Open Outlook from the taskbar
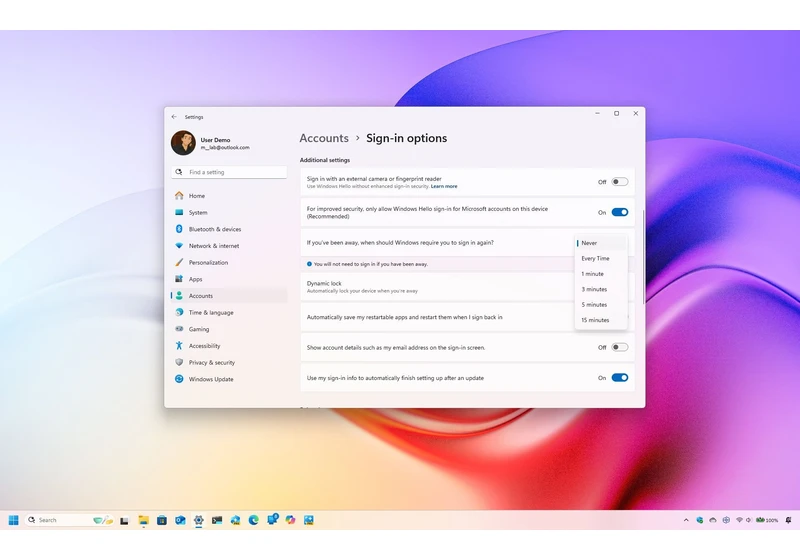The image size is (800, 560). pyautogui.click(x=180, y=520)
